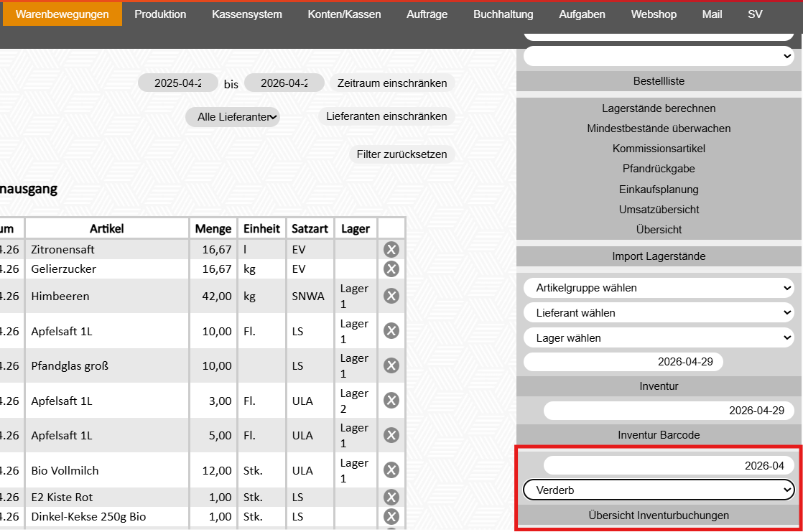The height and width of the screenshot is (532, 803).
Task: Open the Lieferant wählen dropdown
Action: click(x=659, y=313)
